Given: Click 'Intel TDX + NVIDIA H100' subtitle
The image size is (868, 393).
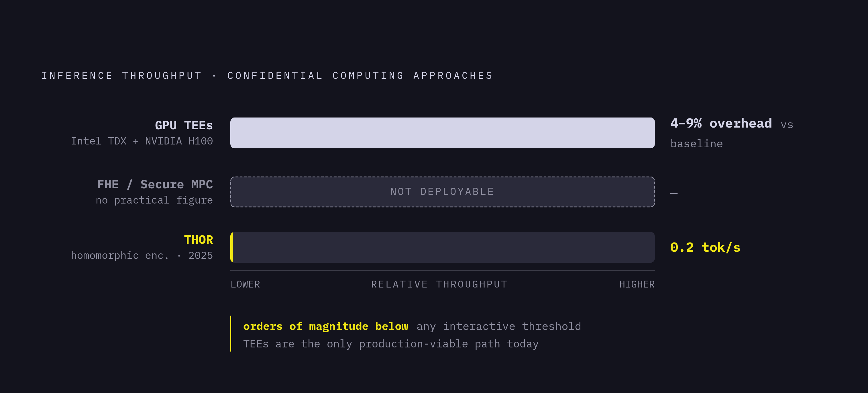Looking at the screenshot, I should pyautogui.click(x=142, y=141).
